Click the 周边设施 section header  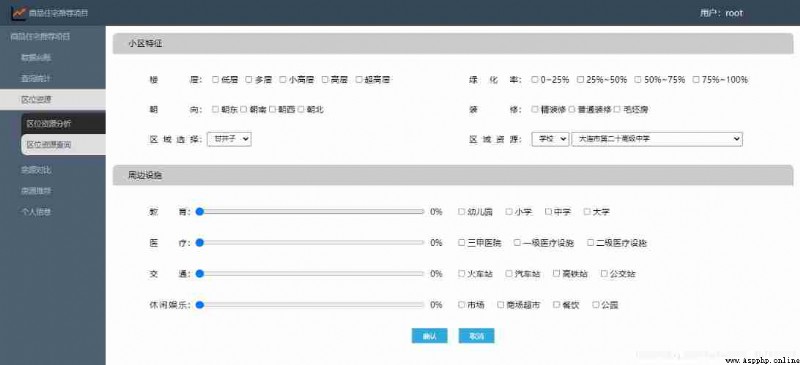453,175
